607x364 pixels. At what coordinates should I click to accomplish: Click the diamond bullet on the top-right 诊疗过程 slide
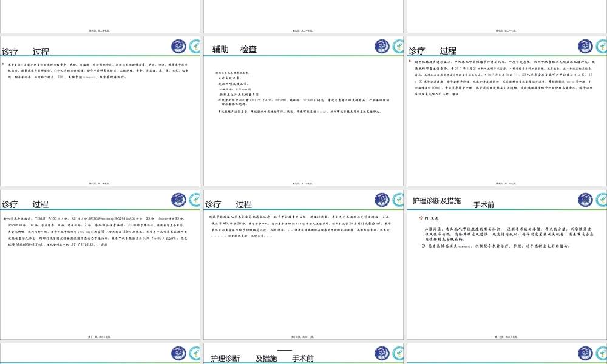tap(410, 60)
